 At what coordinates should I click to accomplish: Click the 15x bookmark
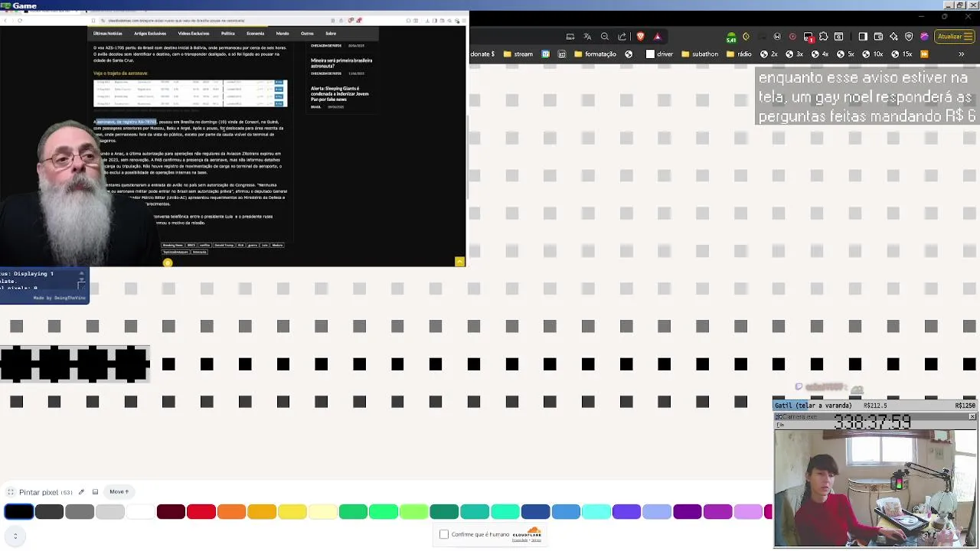point(901,54)
